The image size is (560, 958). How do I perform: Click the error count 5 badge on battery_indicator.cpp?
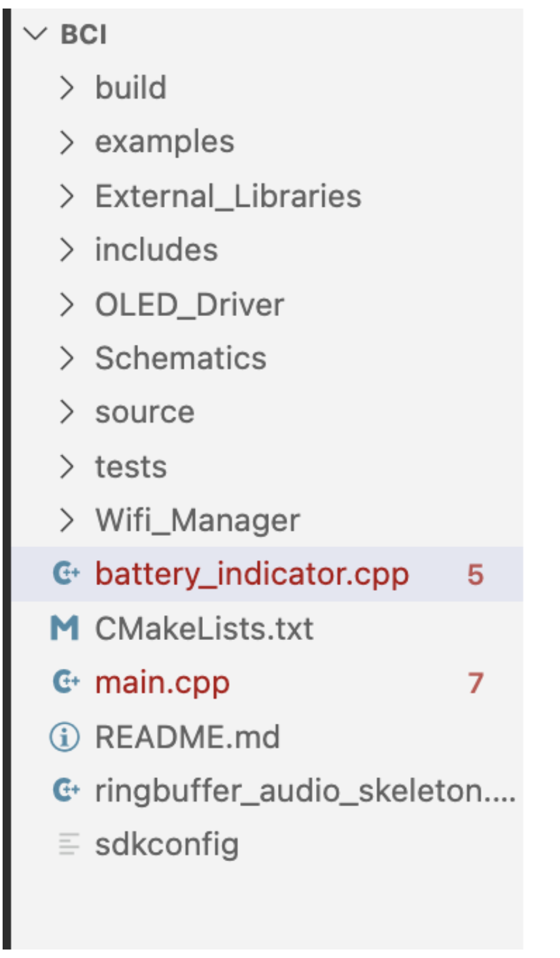point(476,575)
